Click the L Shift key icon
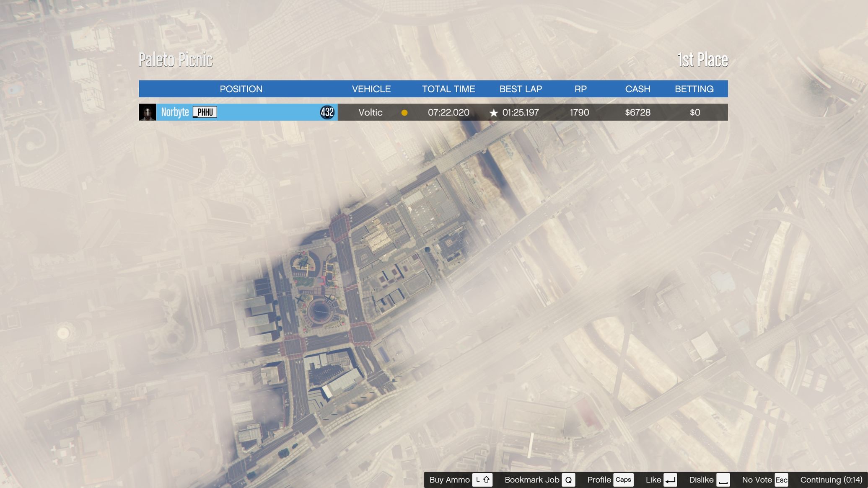The width and height of the screenshot is (868, 488). pyautogui.click(x=482, y=480)
